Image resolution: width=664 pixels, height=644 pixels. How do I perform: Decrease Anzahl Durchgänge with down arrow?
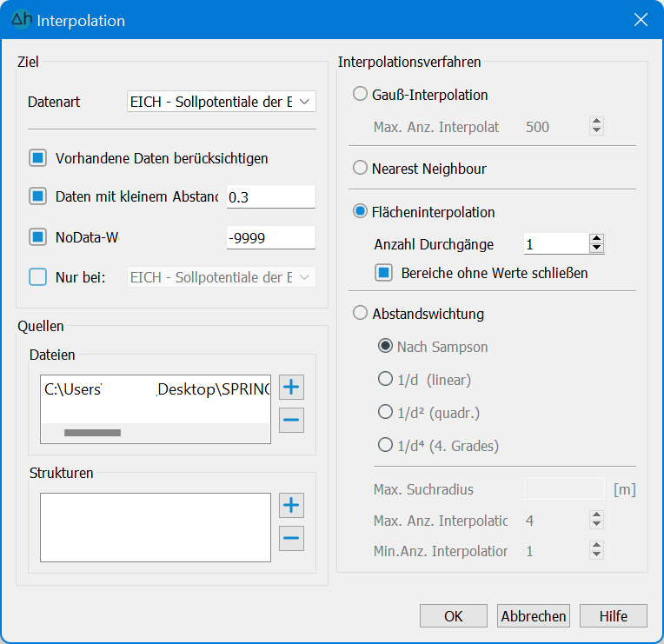click(x=596, y=249)
